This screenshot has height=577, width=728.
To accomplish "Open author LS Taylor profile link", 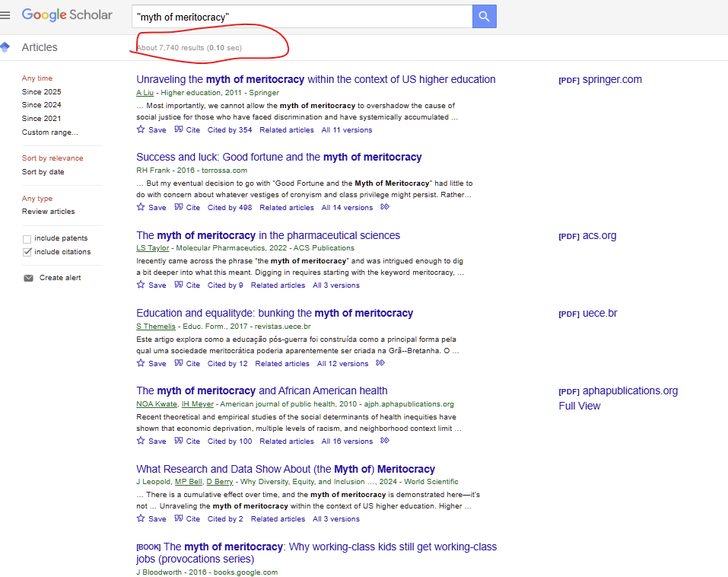I will tap(153, 248).
